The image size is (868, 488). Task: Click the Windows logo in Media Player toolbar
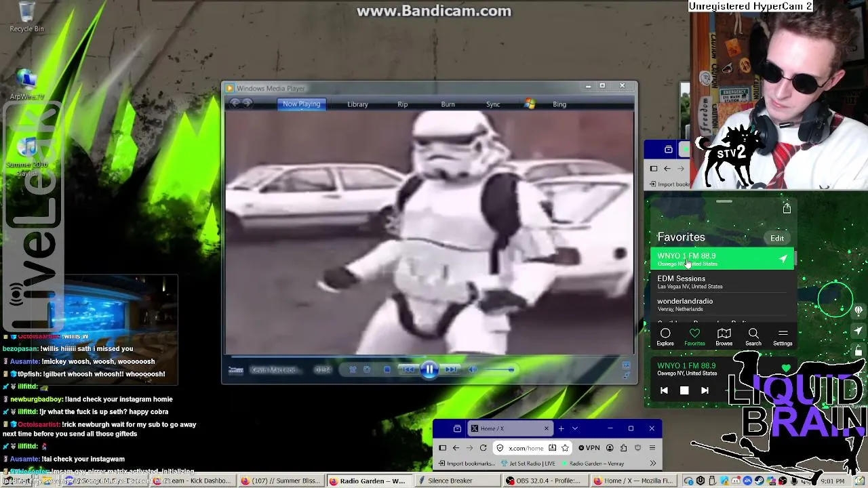(x=530, y=104)
